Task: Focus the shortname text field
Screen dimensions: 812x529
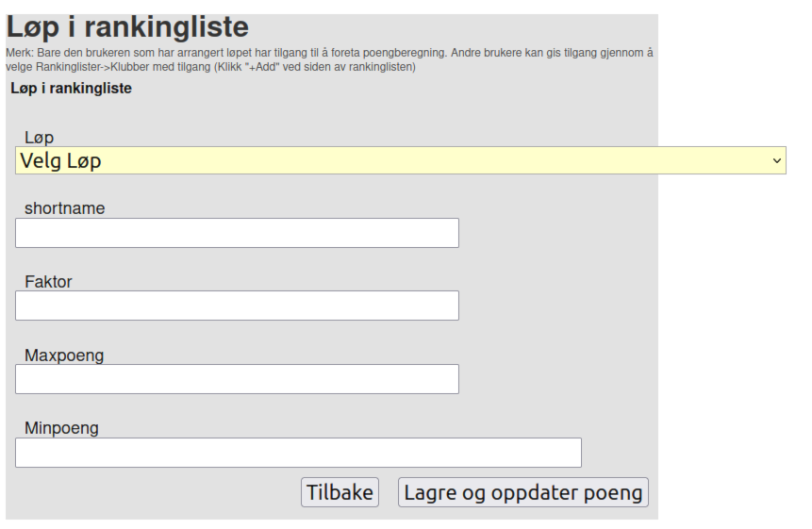Action: point(237,233)
